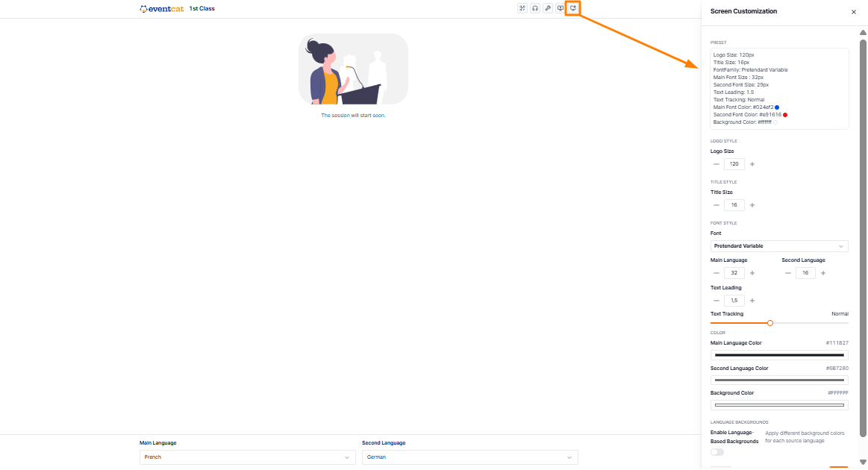The width and height of the screenshot is (868, 470).
Task: Decrease Title Size with minus icon
Action: click(716, 205)
